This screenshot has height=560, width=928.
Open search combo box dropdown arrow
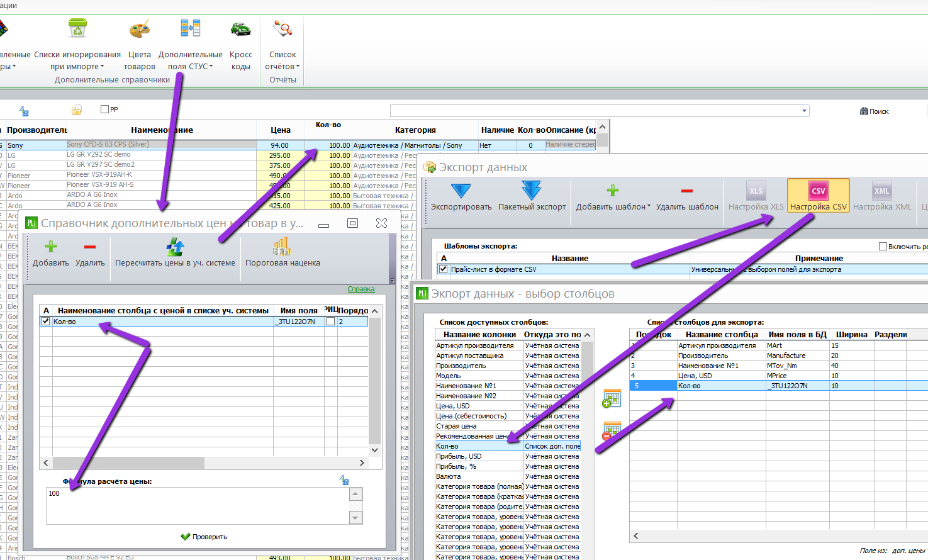[x=804, y=111]
